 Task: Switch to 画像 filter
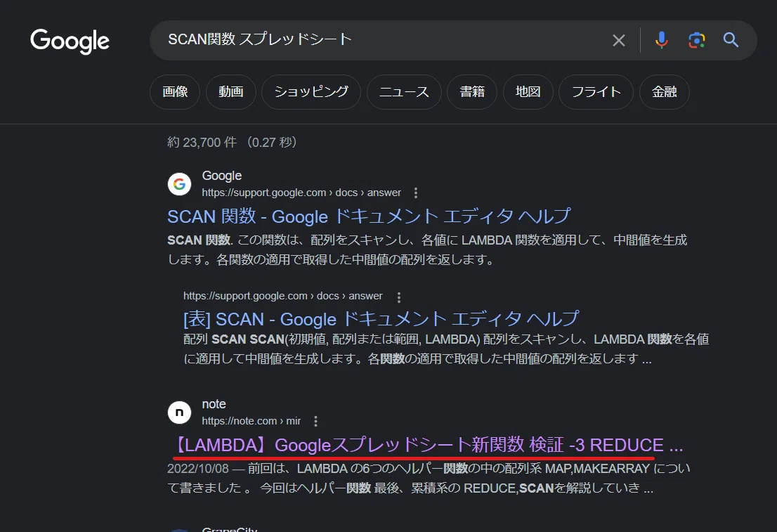pyautogui.click(x=175, y=92)
